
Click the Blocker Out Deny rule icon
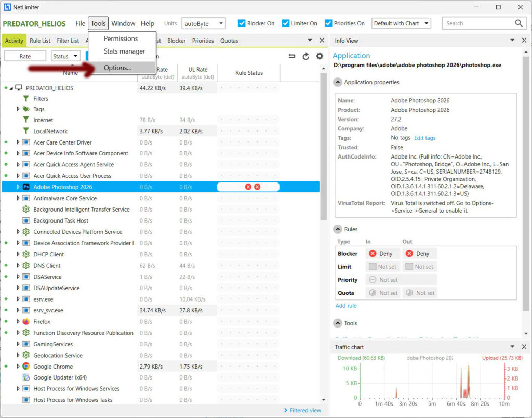[409, 254]
